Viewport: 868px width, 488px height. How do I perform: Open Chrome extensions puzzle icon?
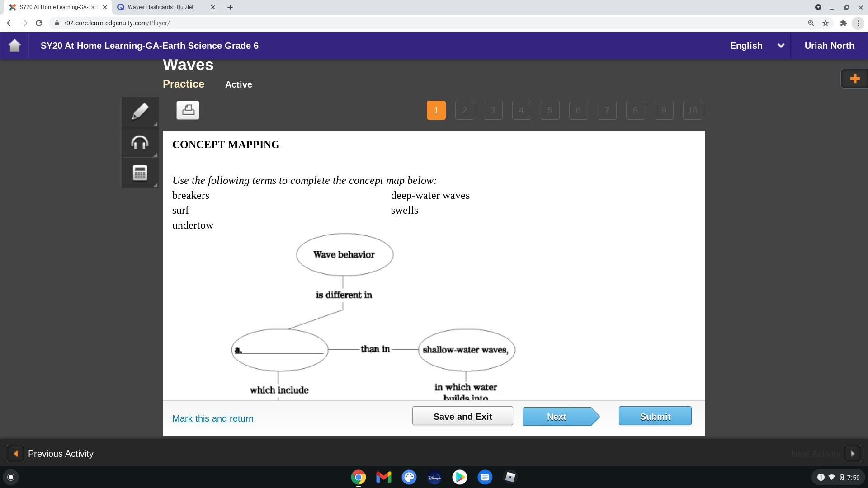(843, 23)
